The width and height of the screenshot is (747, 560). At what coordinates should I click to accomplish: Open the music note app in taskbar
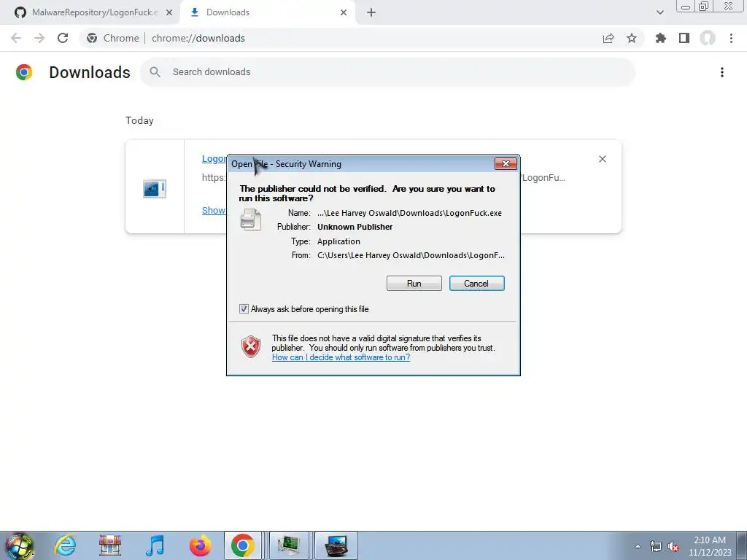click(x=155, y=545)
